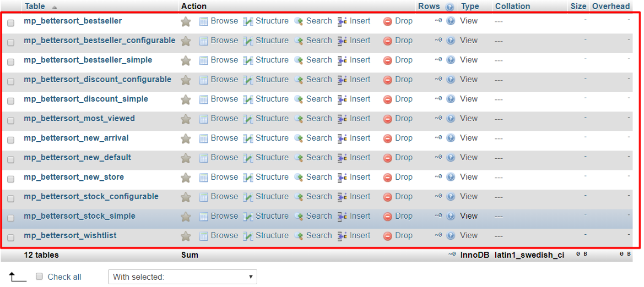Enable the Check all checkbox
644x287 pixels.
click(x=39, y=276)
